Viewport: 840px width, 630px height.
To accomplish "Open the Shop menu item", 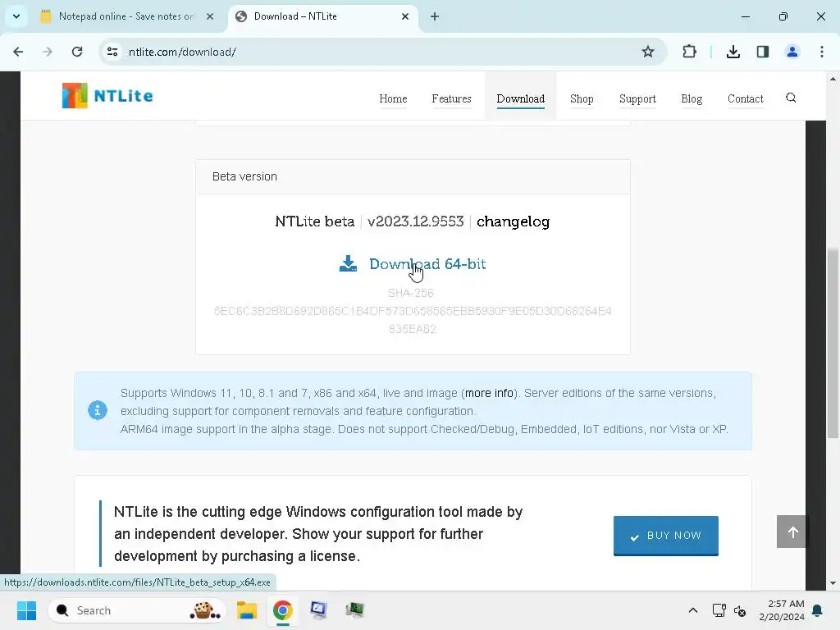I will pyautogui.click(x=582, y=99).
